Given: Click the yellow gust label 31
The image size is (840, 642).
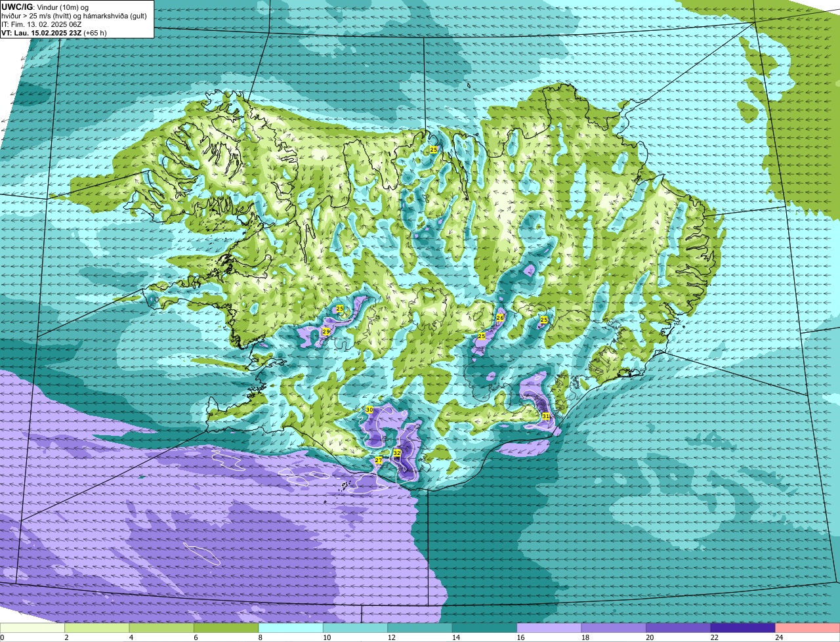Looking at the screenshot, I should (x=546, y=416).
